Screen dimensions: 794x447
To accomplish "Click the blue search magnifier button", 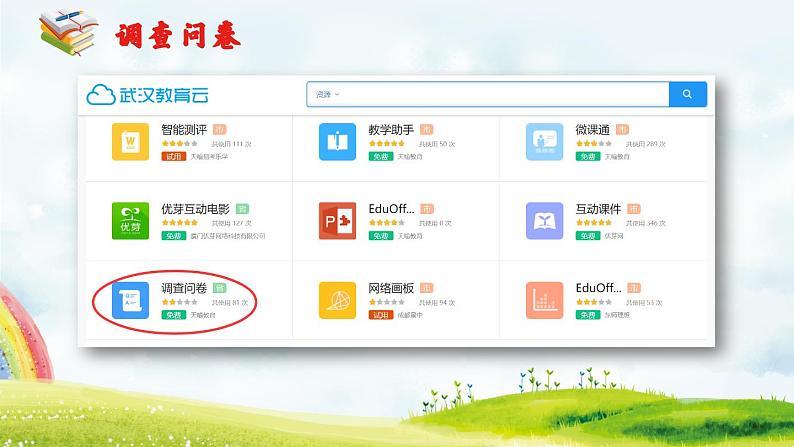I will click(688, 94).
